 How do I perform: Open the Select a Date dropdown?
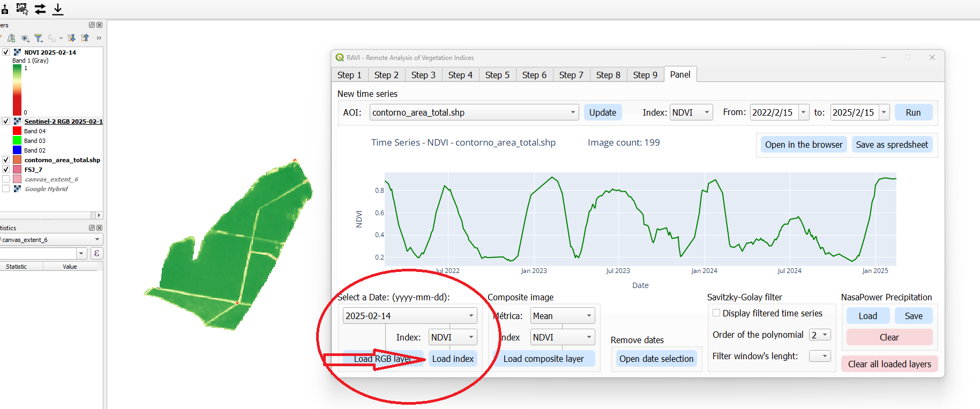471,316
